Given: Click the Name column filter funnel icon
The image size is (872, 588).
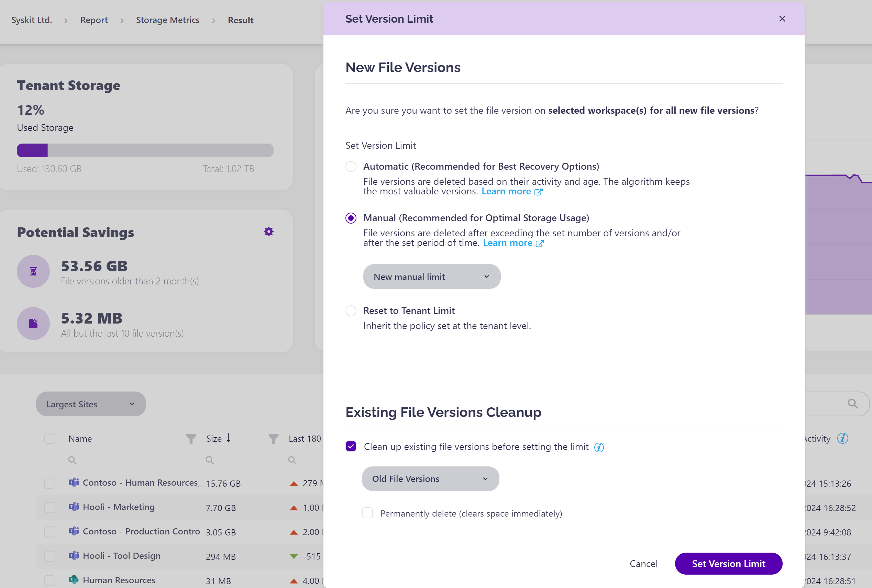Looking at the screenshot, I should click(191, 438).
